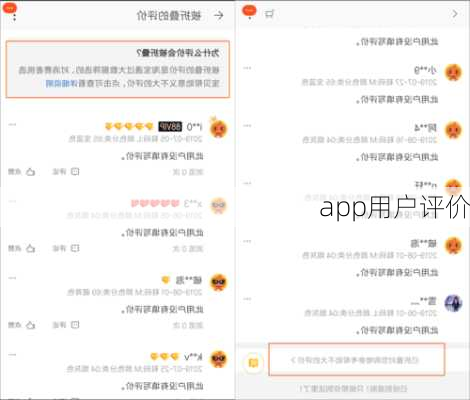This screenshot has height=400, width=470.
Task: Select username 小**9
Action: pyautogui.click(x=425, y=70)
